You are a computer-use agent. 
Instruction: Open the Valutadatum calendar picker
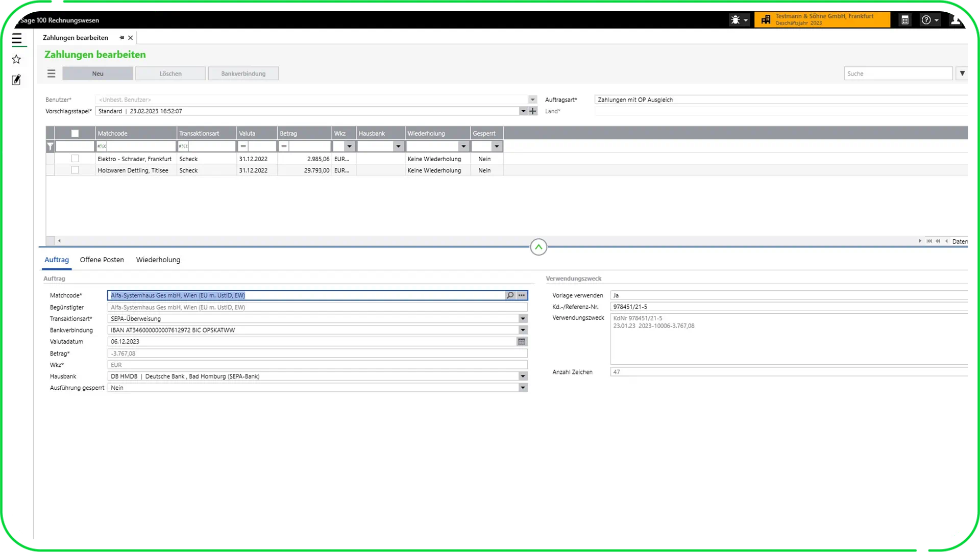tap(522, 342)
